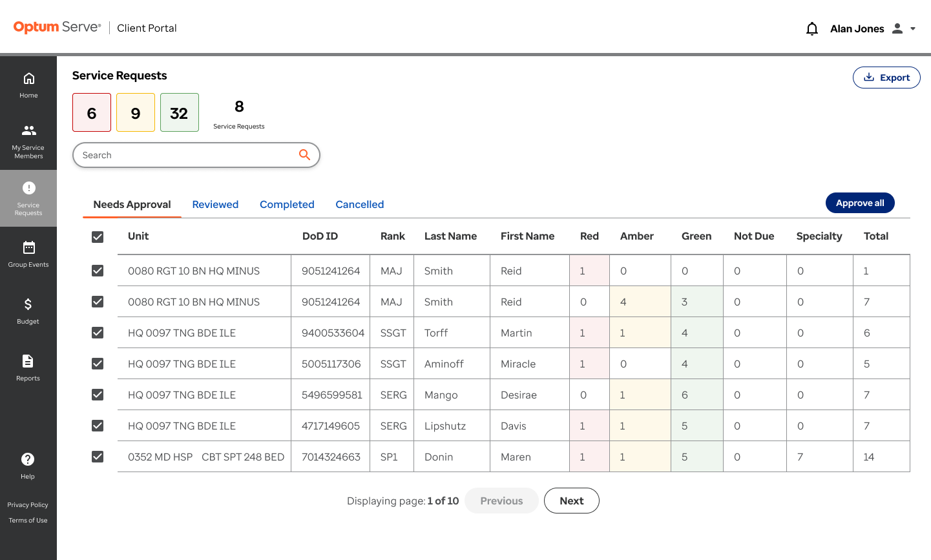This screenshot has height=560, width=931.
Task: View notifications bell icon
Action: 812,28
